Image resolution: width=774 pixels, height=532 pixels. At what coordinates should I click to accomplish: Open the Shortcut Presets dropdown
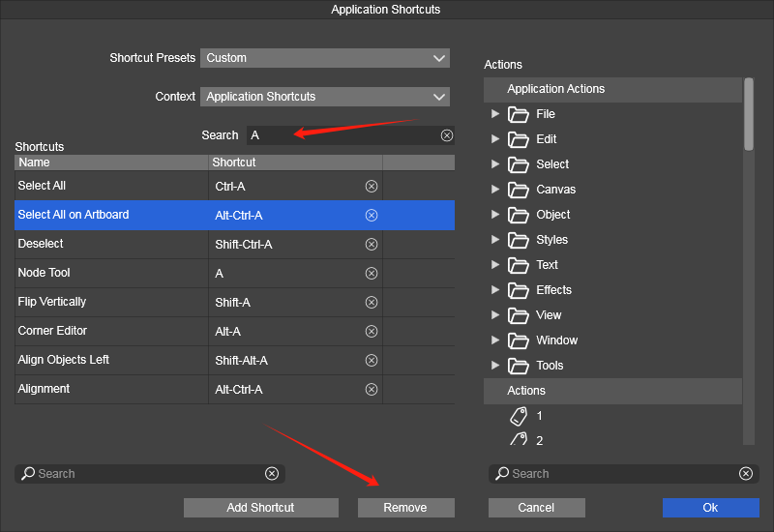point(325,58)
